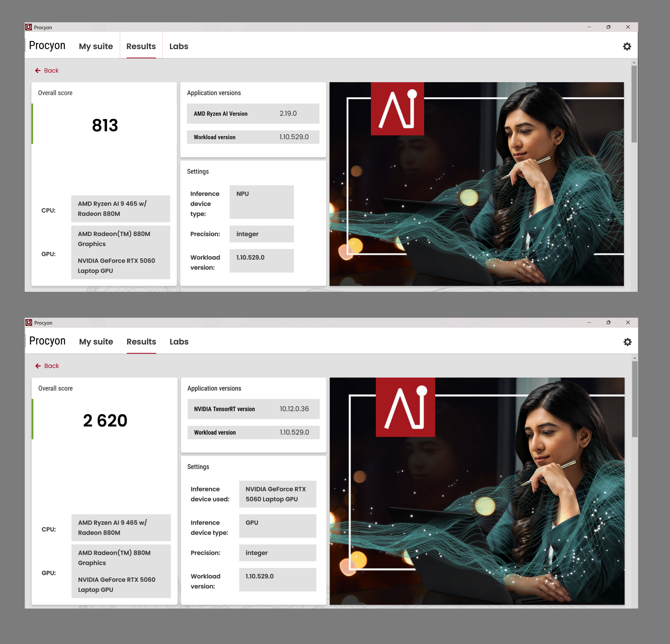Image resolution: width=670 pixels, height=644 pixels.
Task: Click Back link in bottom window
Action: tap(52, 366)
